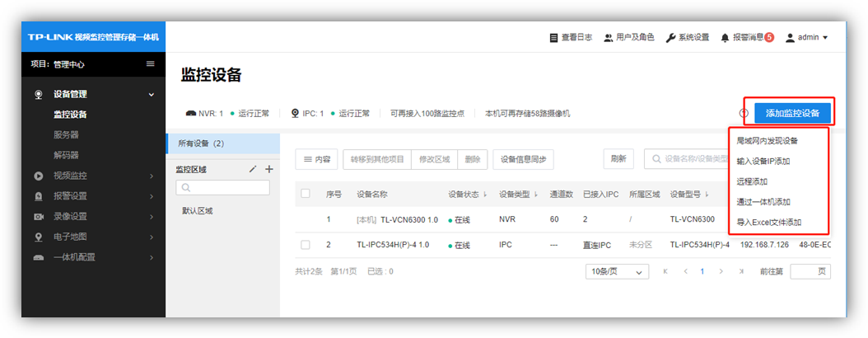Open 服务器 in the sidebar

click(66, 134)
